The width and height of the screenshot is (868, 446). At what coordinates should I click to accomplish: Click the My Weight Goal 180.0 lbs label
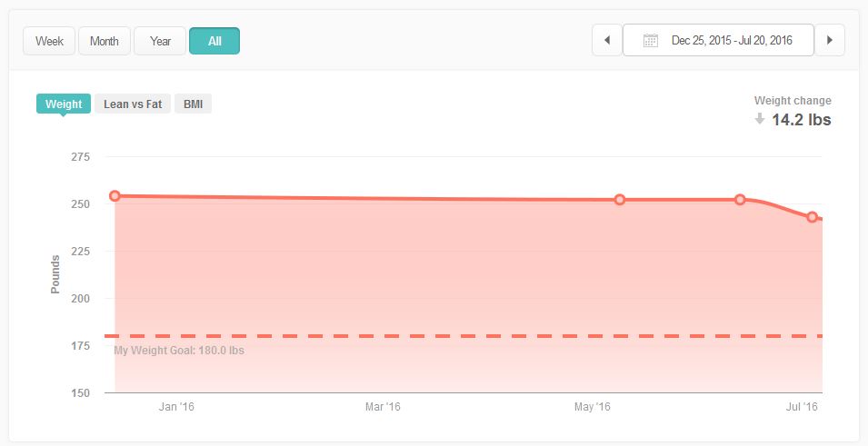(179, 351)
